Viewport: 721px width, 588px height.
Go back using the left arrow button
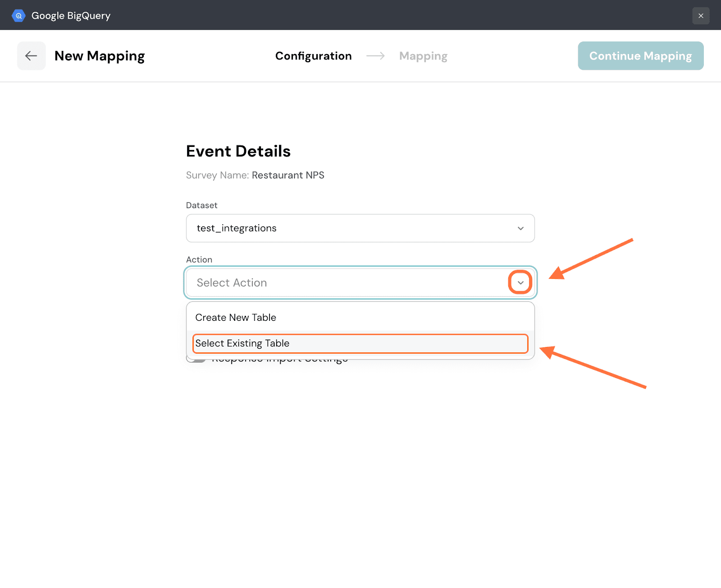pos(31,56)
